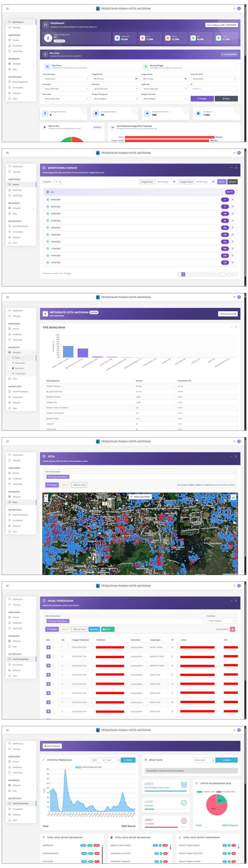Image resolution: width=248 pixels, height=868 pixels.
Task: Toggle Incomplete legend swatch in status chart
Action: [219, 792]
